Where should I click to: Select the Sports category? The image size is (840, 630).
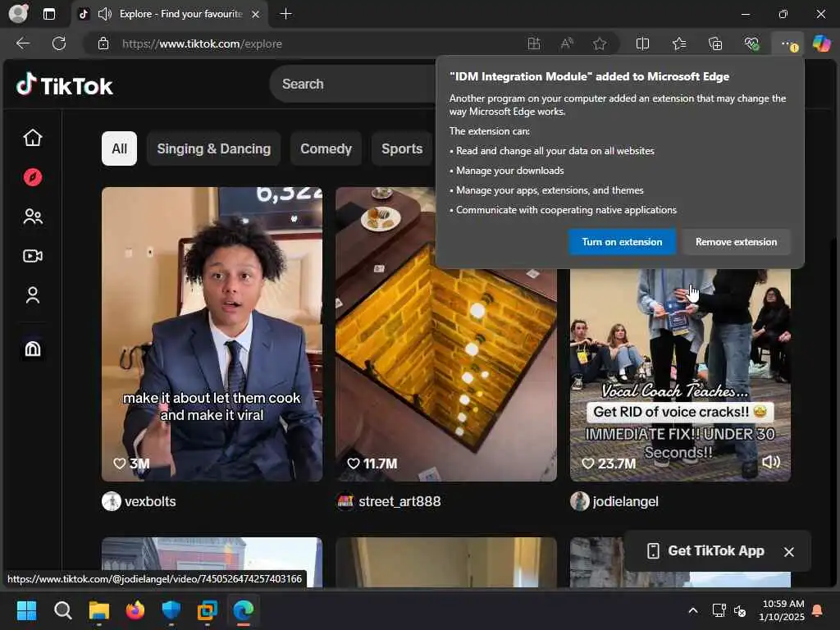402,148
